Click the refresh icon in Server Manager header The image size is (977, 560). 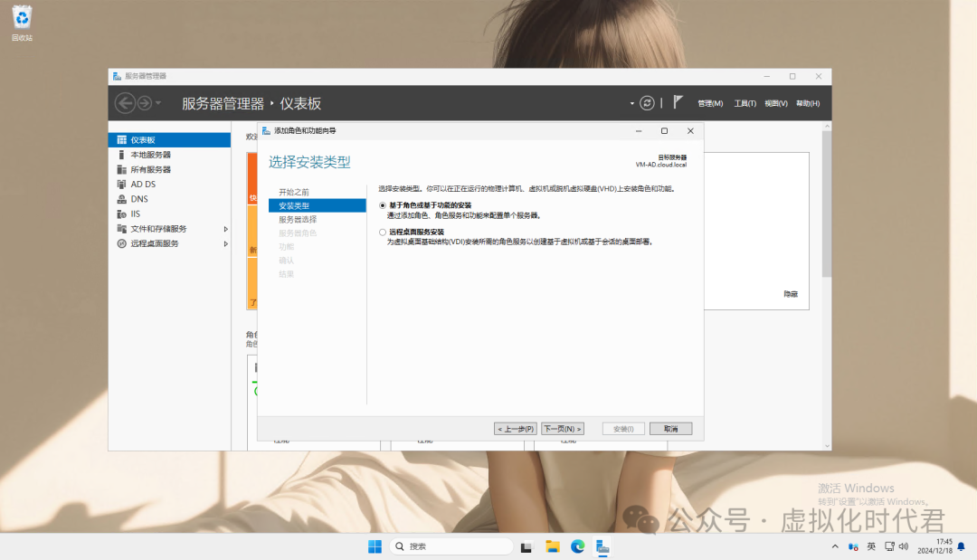[x=647, y=103]
